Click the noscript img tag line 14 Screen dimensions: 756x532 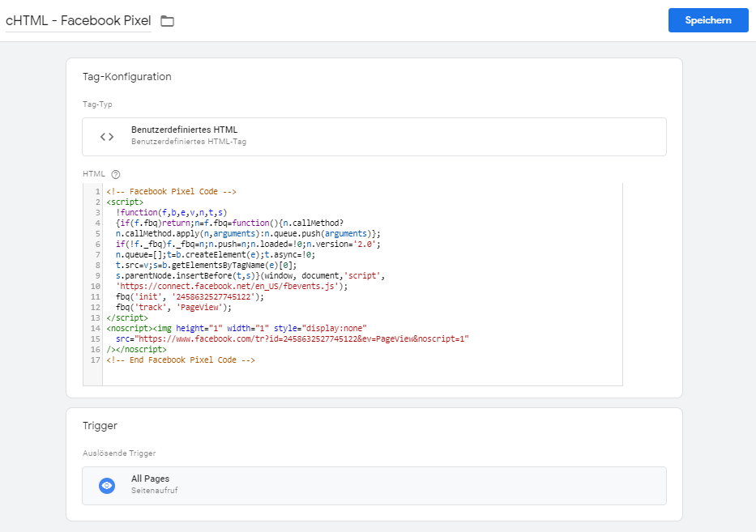[x=237, y=328]
